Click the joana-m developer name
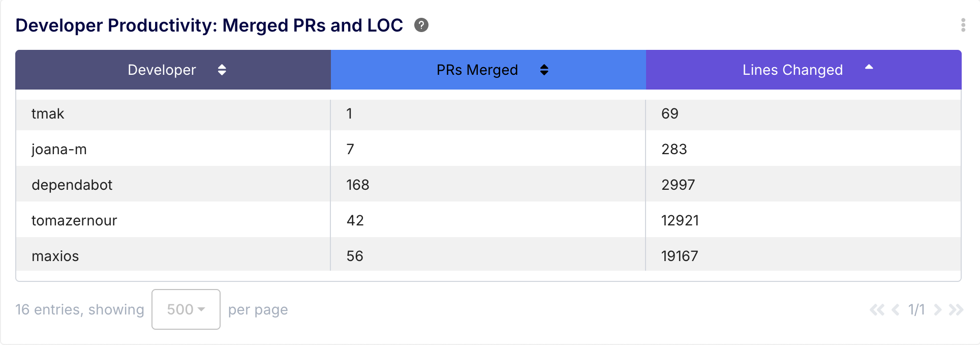This screenshot has height=345, width=980. [x=59, y=150]
